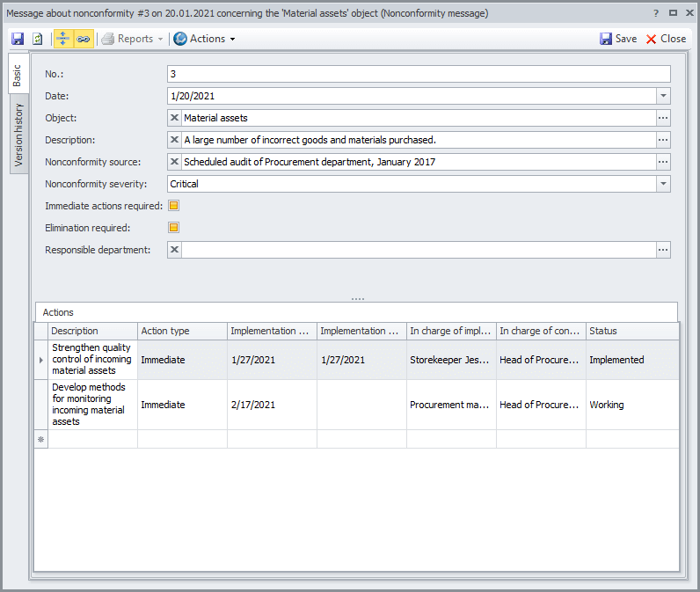Open the Reports printer menu
The height and width of the screenshot is (592, 700).
[x=132, y=39]
